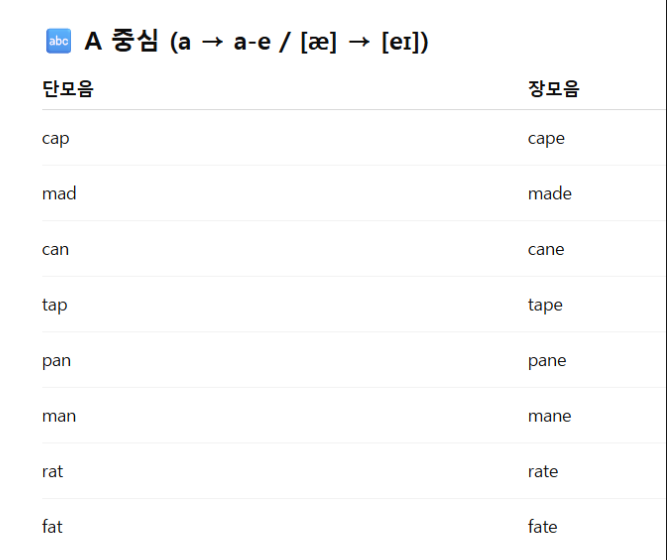667x560 pixels.
Task: Click the 'pan' entry
Action: 57,360
